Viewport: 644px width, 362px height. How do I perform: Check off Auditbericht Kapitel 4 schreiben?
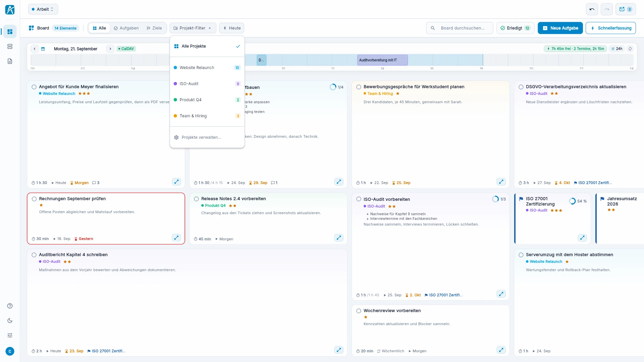click(x=34, y=255)
